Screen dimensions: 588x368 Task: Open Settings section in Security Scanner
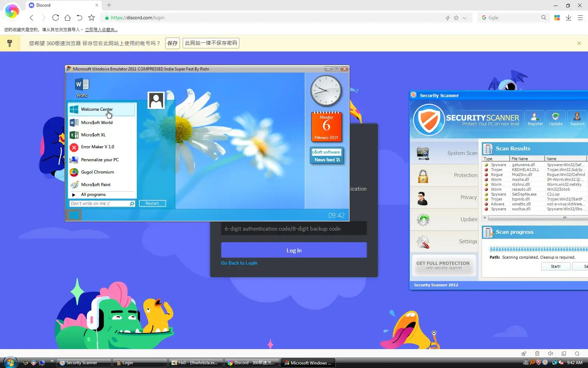[x=444, y=241]
